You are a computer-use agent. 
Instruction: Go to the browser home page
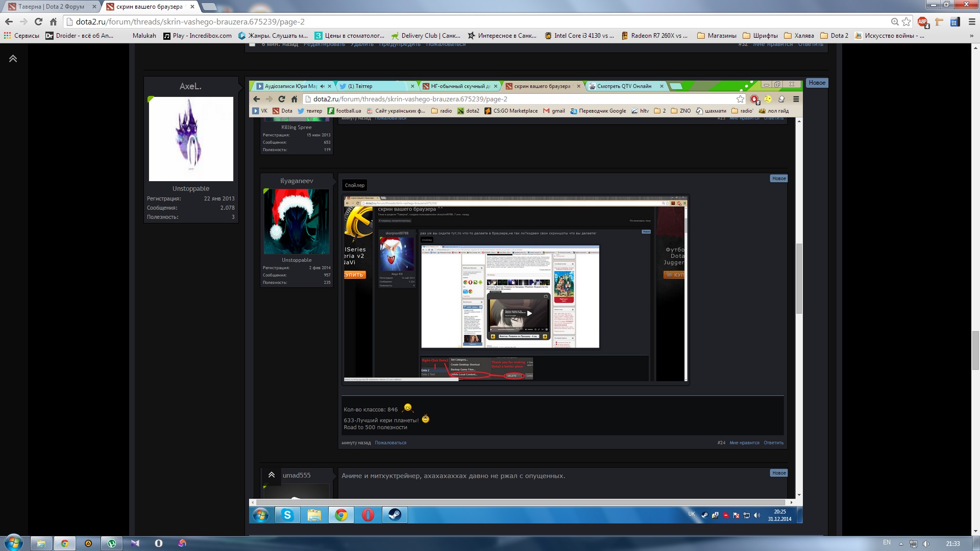(53, 21)
